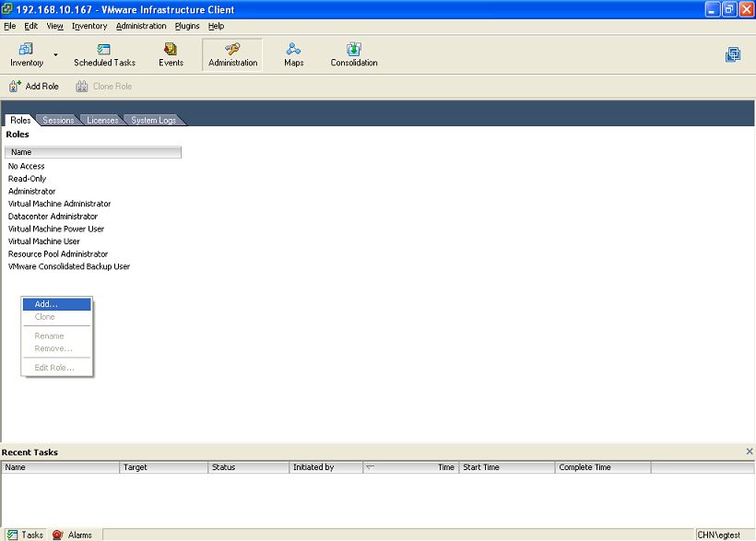Viewport: 756px width, 541px height.
Task: Click the Clone Role button
Action: (x=103, y=87)
